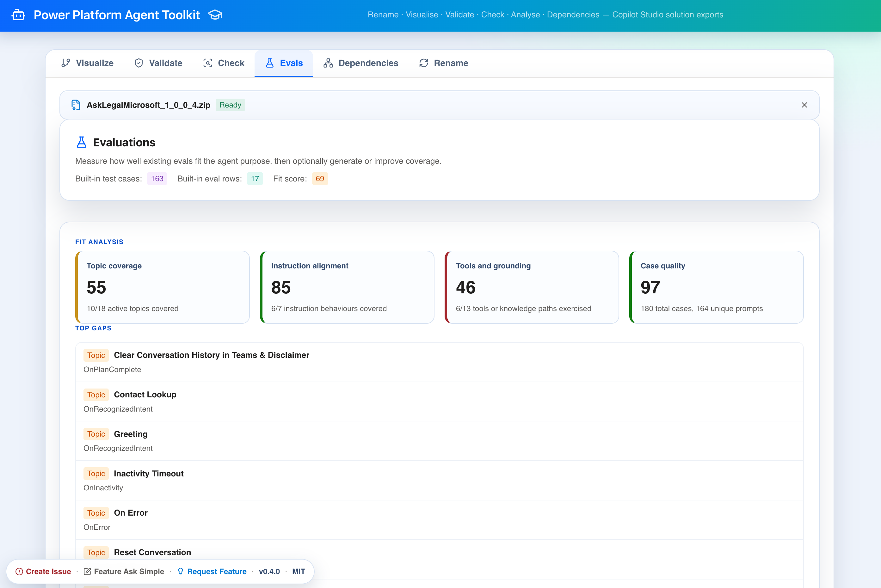Open the Validate tab
The image size is (881, 588).
158,63
